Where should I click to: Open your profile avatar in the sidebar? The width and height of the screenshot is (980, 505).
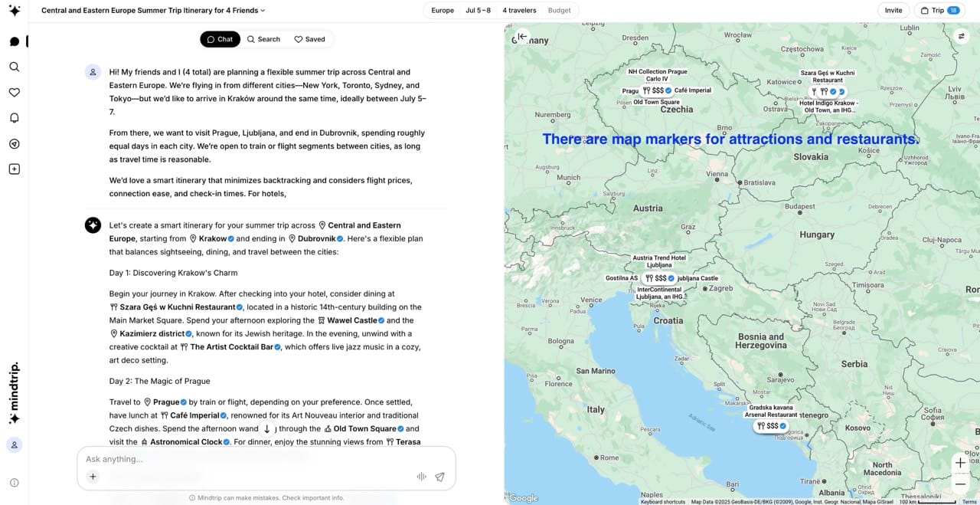click(x=14, y=444)
